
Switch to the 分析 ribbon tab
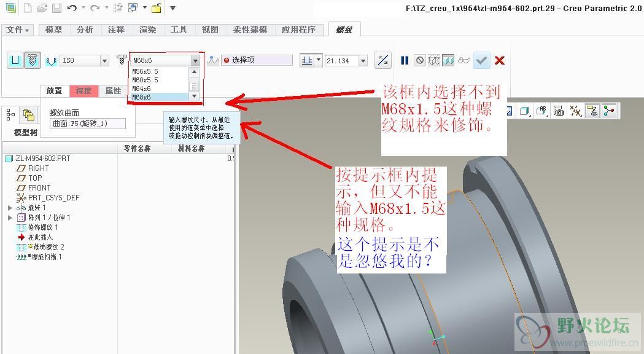tap(85, 29)
